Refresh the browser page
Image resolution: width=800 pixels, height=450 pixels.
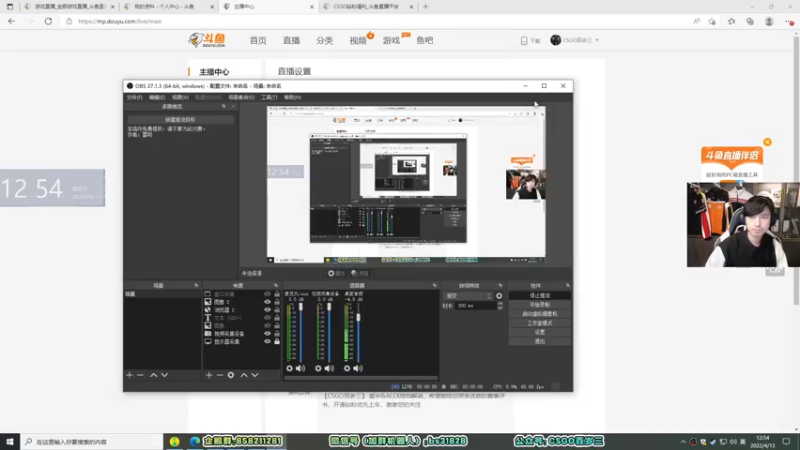click(48, 21)
